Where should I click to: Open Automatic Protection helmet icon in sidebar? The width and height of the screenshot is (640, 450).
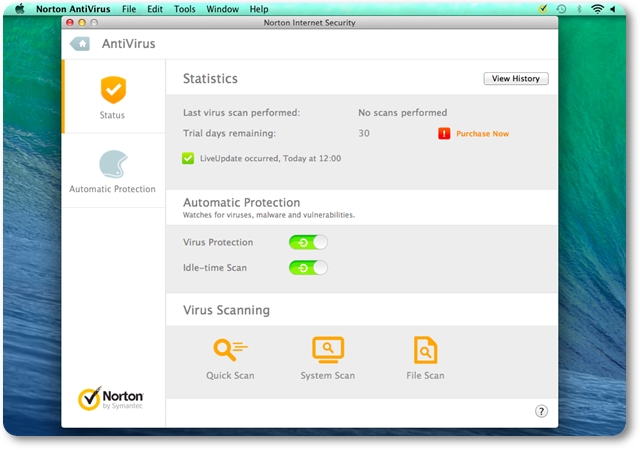pos(113,164)
